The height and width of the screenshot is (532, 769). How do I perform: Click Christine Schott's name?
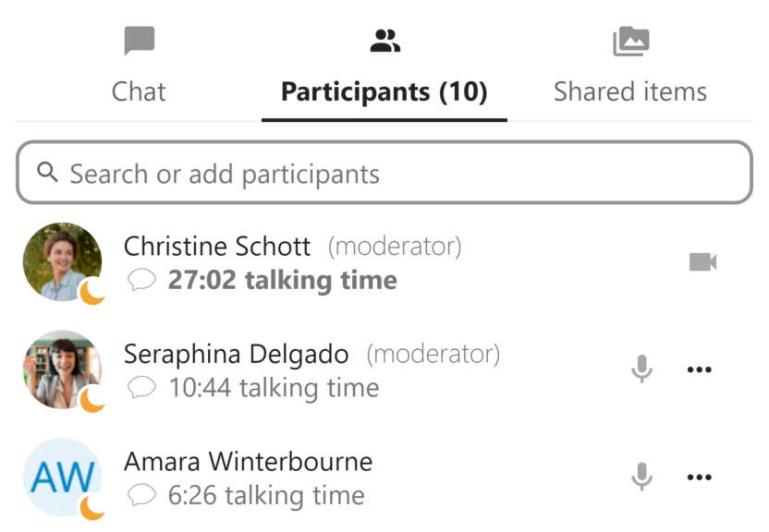217,246
